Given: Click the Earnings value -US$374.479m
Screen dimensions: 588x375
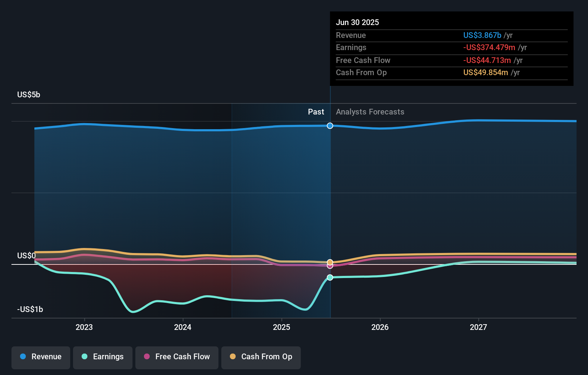Looking at the screenshot, I should click(x=490, y=47).
